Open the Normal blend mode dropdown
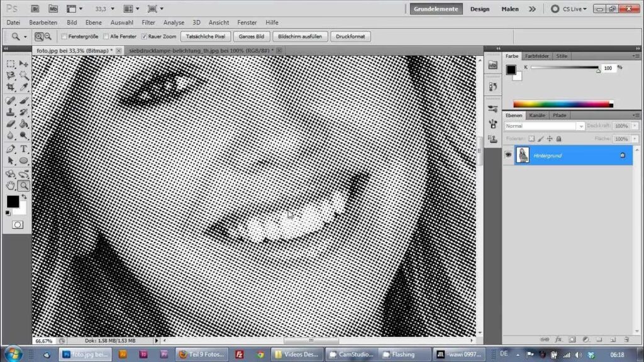This screenshot has height=362, width=644. click(x=545, y=126)
